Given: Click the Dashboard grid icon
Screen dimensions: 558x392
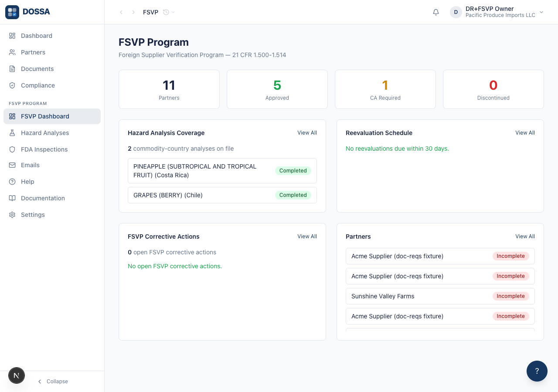Looking at the screenshot, I should coord(12,36).
